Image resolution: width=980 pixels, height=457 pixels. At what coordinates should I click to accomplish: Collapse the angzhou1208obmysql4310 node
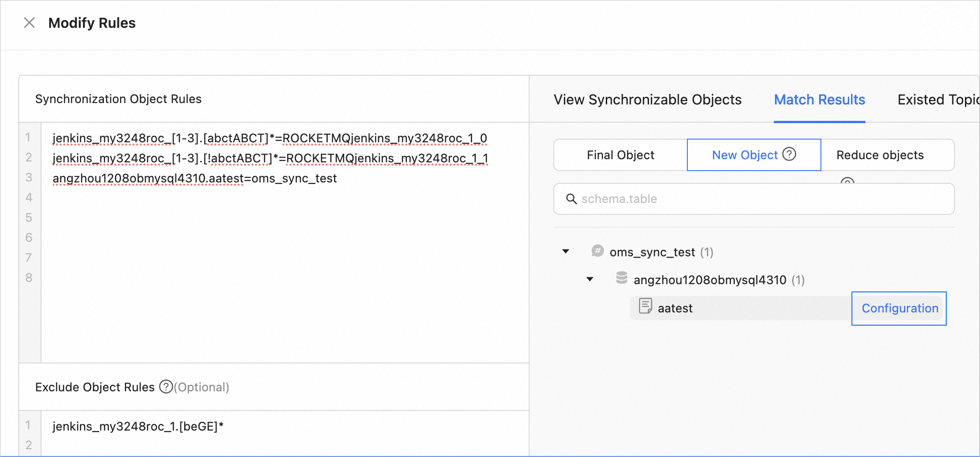(590, 279)
